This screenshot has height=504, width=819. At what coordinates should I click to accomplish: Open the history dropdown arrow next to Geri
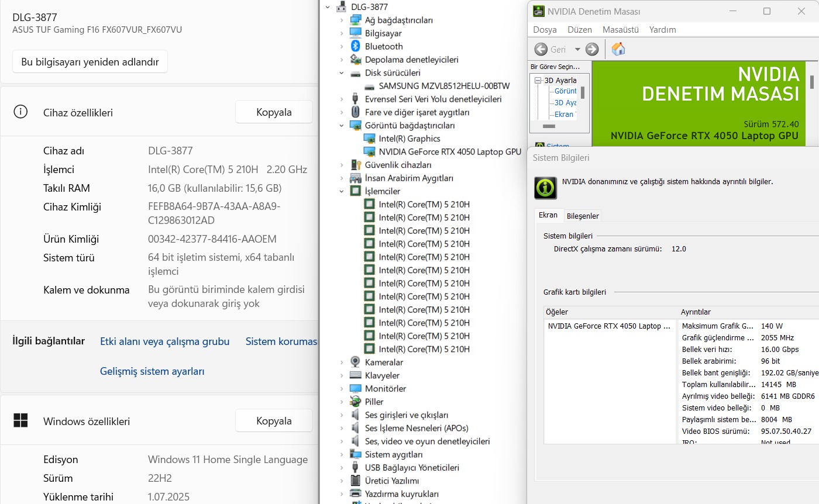click(577, 50)
